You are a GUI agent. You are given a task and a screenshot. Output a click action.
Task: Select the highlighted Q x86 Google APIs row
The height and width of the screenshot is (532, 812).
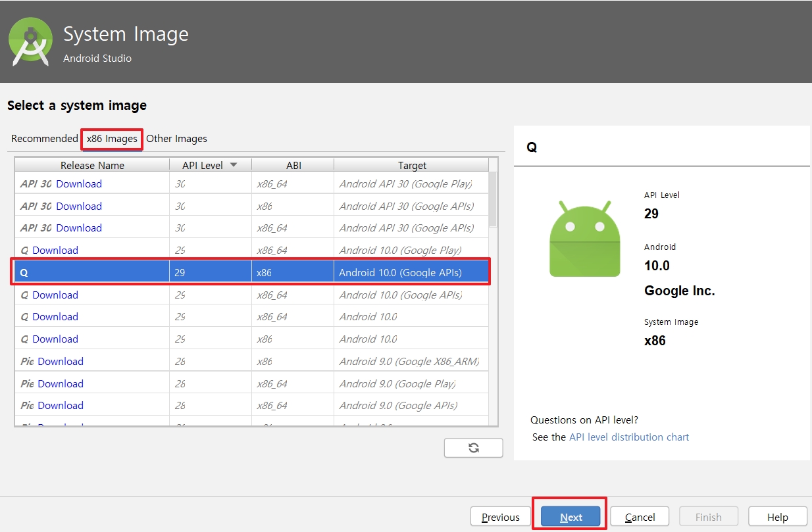click(x=251, y=272)
